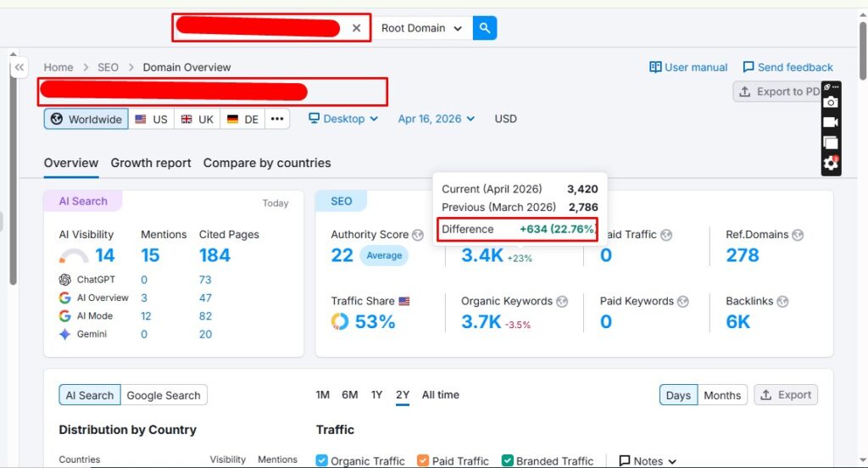This screenshot has width=868, height=468.
Task: Set time range to 1M
Action: (323, 395)
